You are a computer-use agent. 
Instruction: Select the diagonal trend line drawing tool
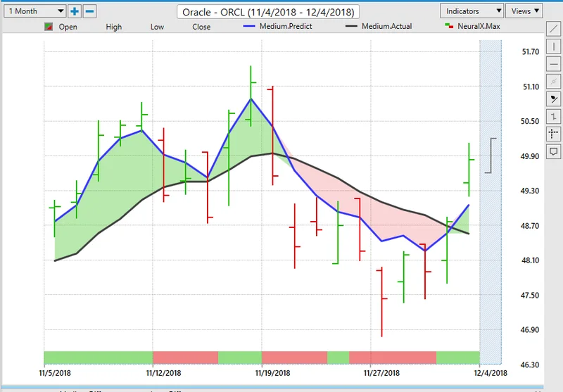(553, 29)
